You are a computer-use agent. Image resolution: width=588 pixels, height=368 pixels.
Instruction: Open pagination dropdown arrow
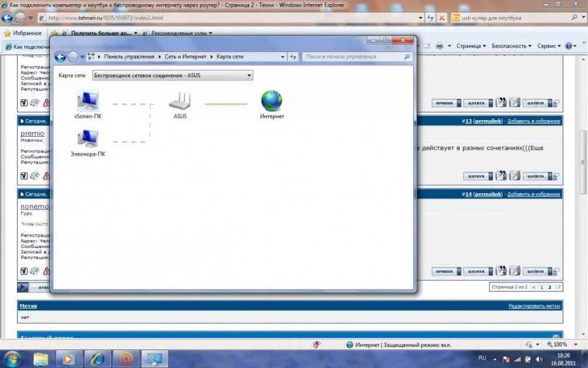point(558,287)
